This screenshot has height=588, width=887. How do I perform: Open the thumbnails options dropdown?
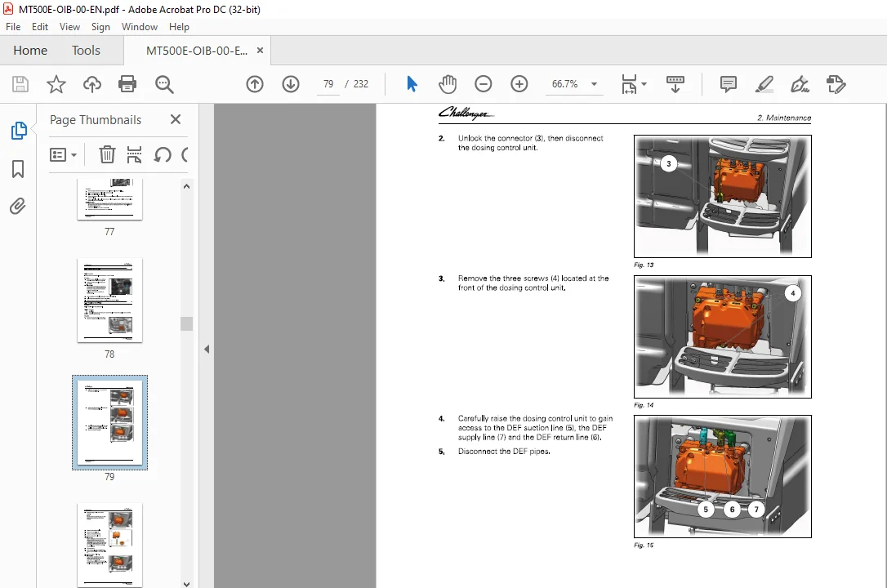pos(64,154)
